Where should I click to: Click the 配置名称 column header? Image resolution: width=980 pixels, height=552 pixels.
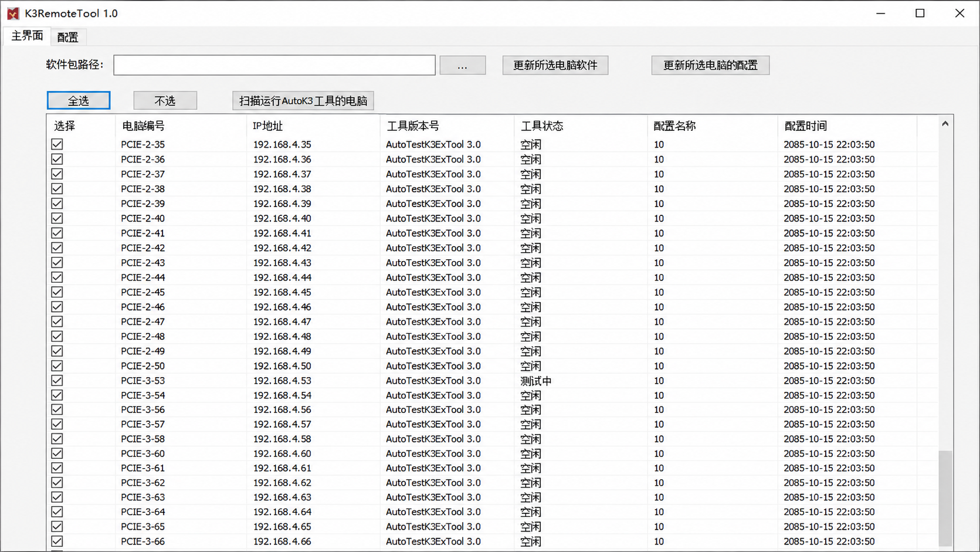pos(713,126)
